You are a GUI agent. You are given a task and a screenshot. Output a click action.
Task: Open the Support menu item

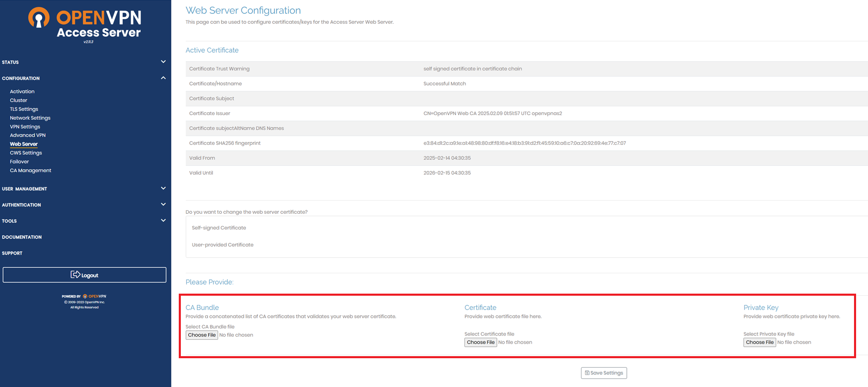tap(12, 253)
